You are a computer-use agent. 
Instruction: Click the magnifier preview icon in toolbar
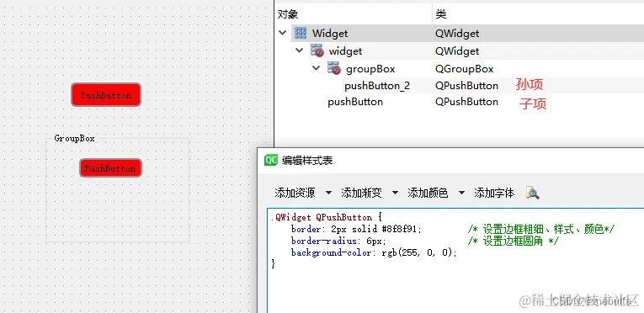(x=532, y=193)
